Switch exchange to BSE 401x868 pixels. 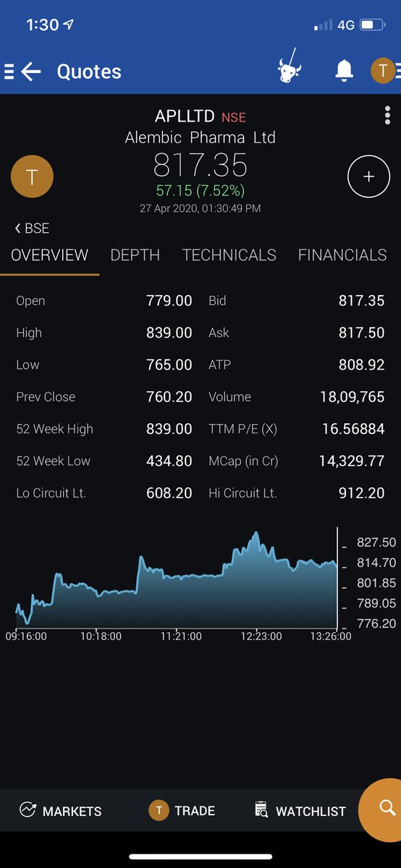pyautogui.click(x=31, y=228)
